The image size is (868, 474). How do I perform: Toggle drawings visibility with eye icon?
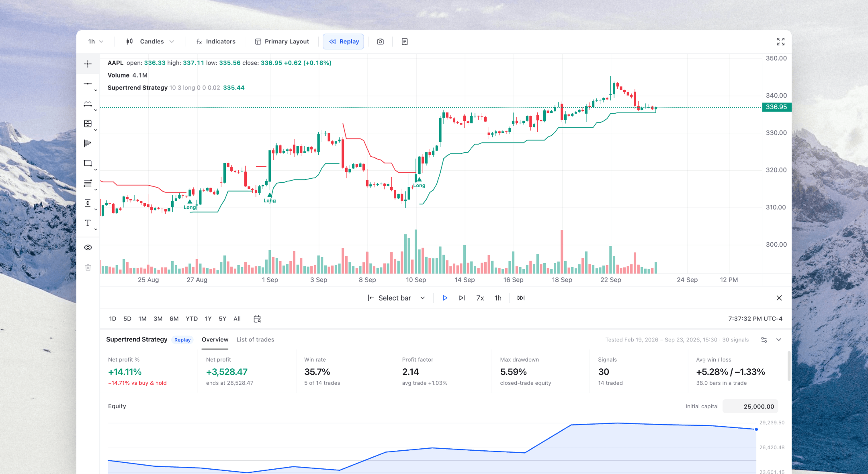coord(88,247)
